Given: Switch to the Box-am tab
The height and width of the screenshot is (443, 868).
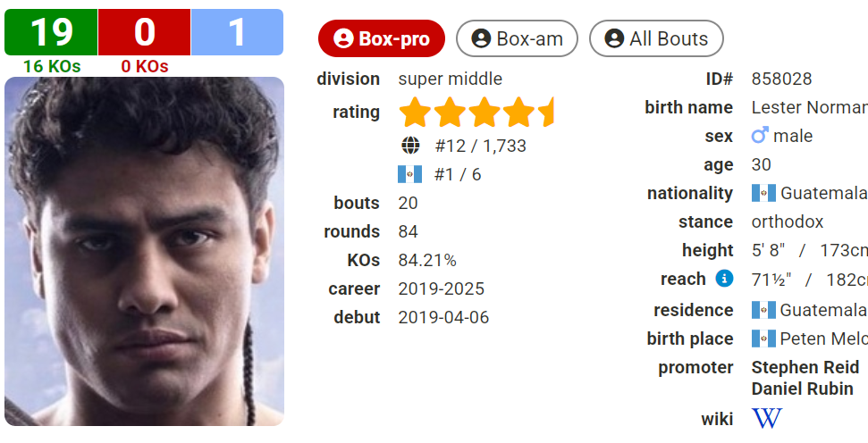Looking at the screenshot, I should point(517,38).
